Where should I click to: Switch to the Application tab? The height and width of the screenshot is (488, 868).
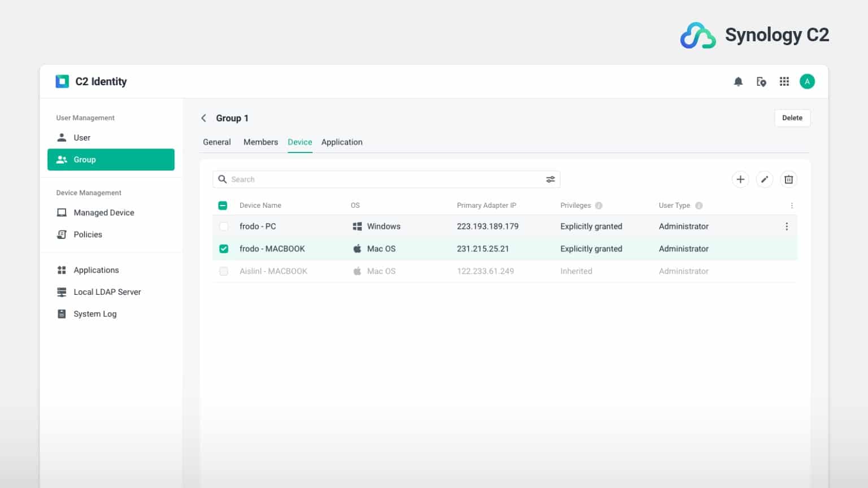(x=342, y=142)
